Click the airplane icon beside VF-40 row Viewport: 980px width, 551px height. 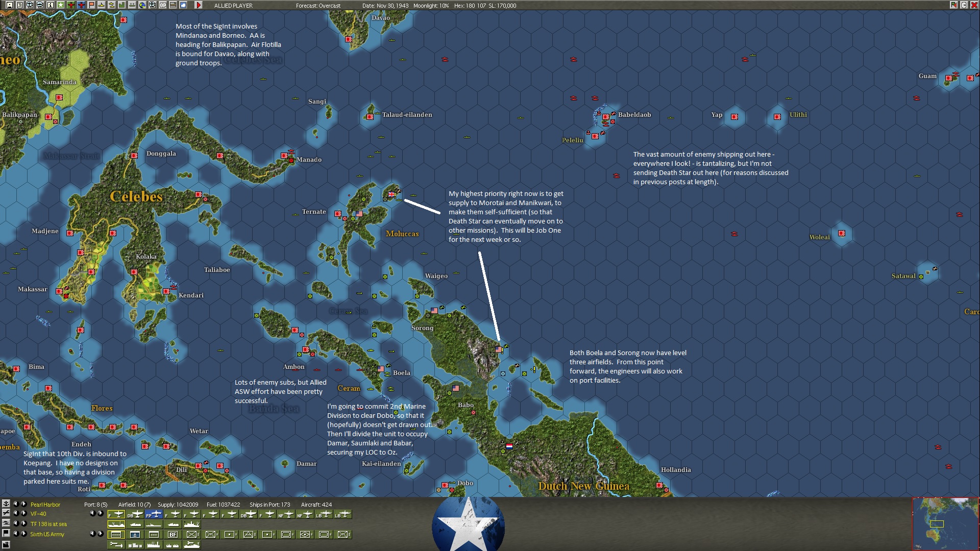(x=6, y=513)
